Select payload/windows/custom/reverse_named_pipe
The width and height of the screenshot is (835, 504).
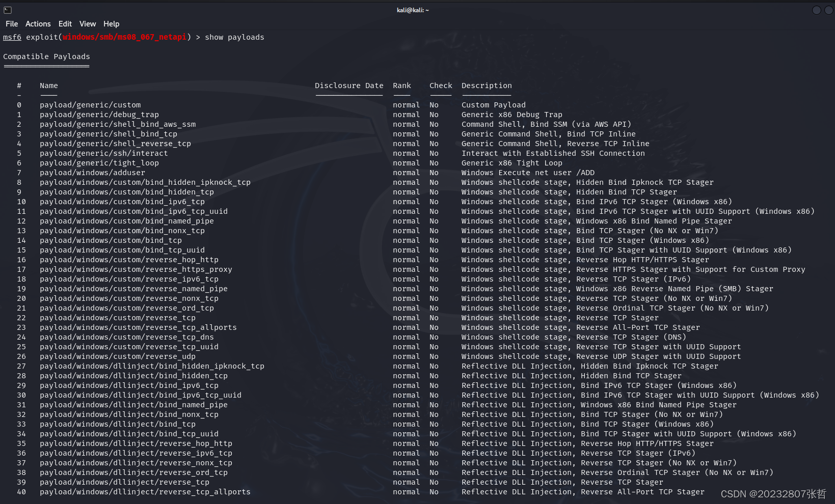click(x=134, y=289)
